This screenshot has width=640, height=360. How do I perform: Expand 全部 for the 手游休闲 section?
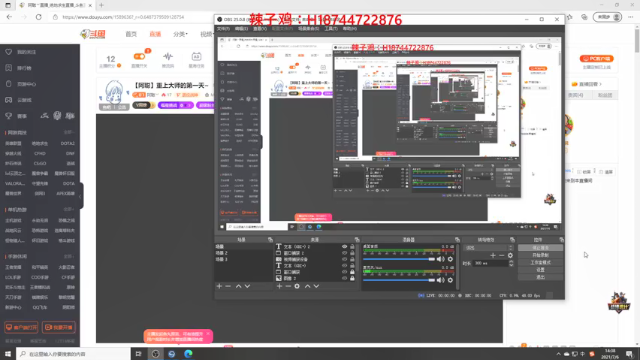pos(69,256)
